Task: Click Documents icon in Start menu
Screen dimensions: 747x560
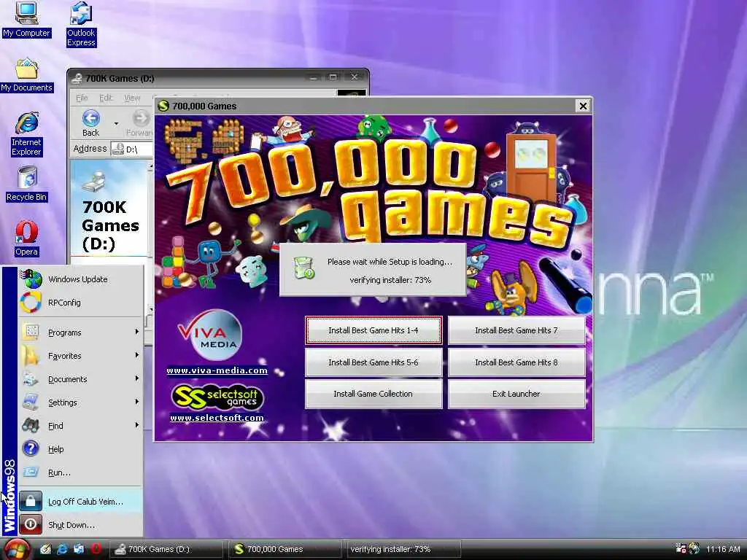Action: [x=31, y=378]
